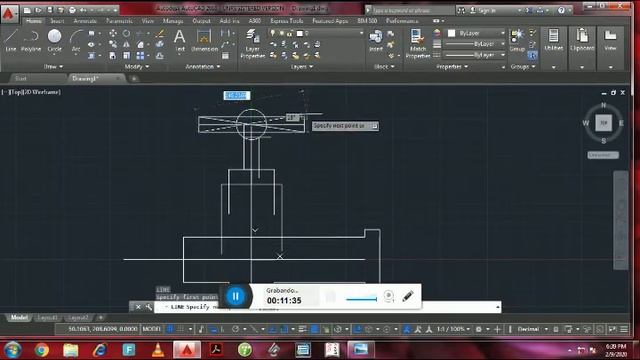This screenshot has width=640, height=360.
Task: Switch to the Parametric ribbon tab
Action: 119,20
